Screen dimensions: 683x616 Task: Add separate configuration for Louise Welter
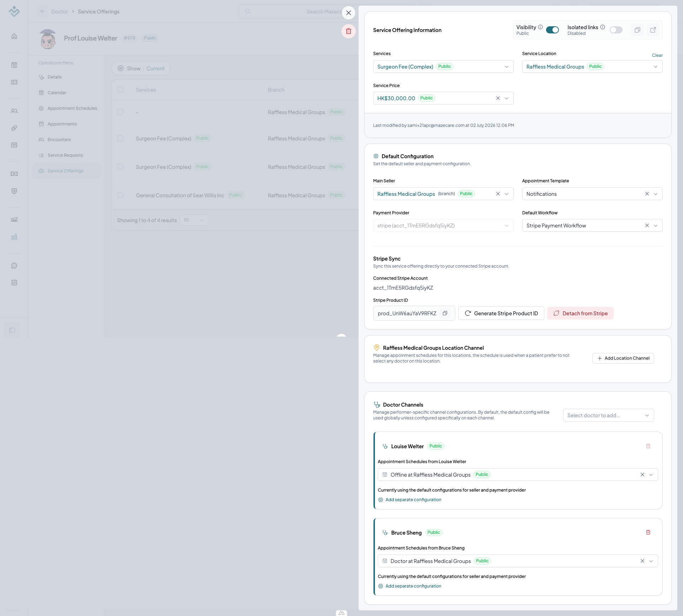pos(409,499)
